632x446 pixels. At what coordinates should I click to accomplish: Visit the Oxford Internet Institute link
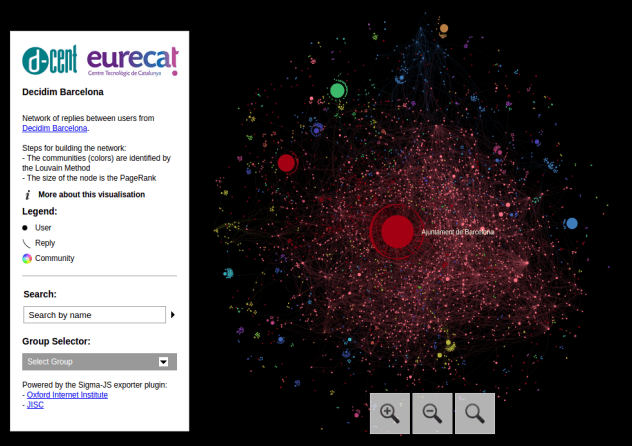click(x=67, y=395)
